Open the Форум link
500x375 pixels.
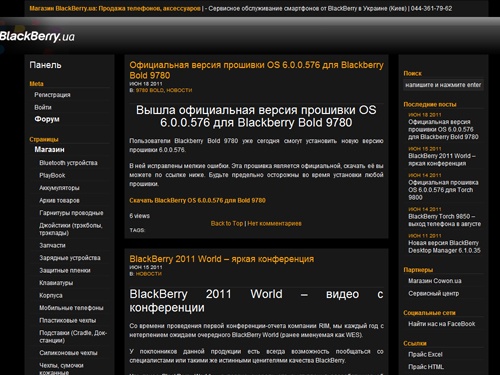[x=47, y=119]
